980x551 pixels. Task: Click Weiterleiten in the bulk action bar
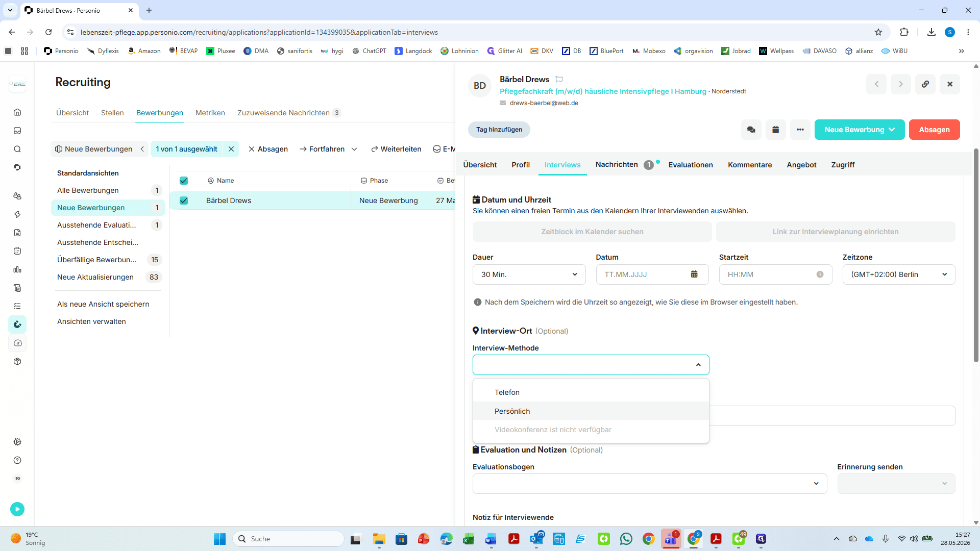coord(396,149)
